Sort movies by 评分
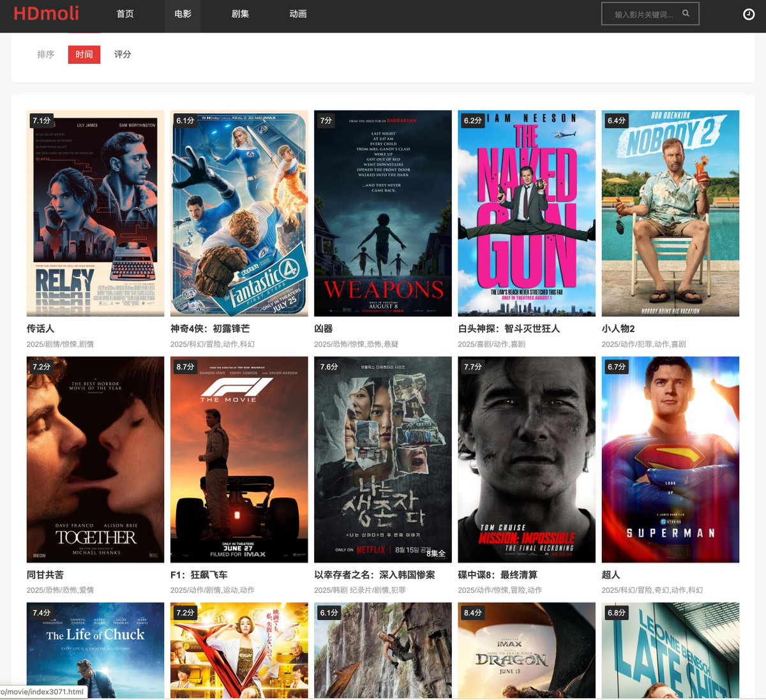The height and width of the screenshot is (700, 766). [x=123, y=54]
